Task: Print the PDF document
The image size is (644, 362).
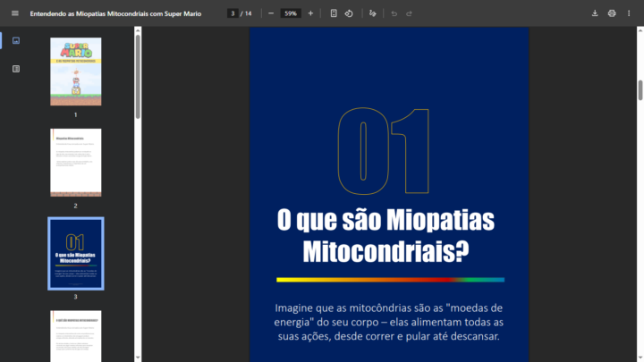Action: (612, 13)
